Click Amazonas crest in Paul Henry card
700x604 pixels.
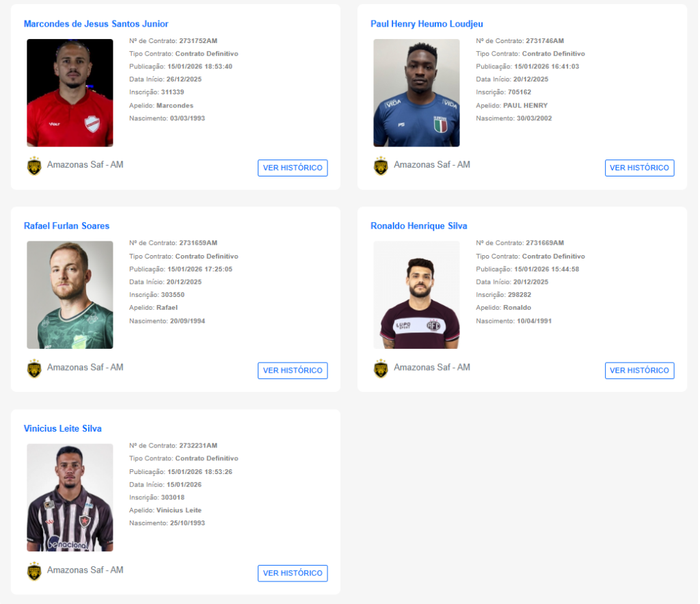point(381,166)
